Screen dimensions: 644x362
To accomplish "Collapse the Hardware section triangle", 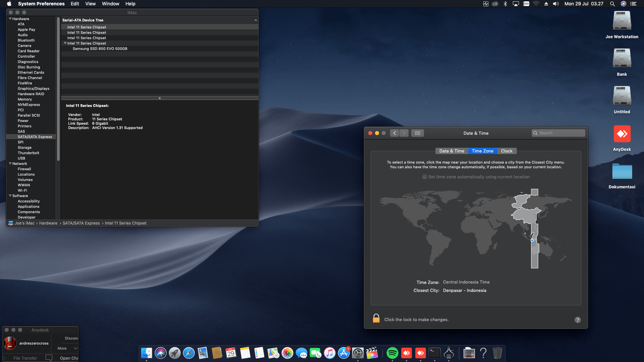I will pos(10,19).
